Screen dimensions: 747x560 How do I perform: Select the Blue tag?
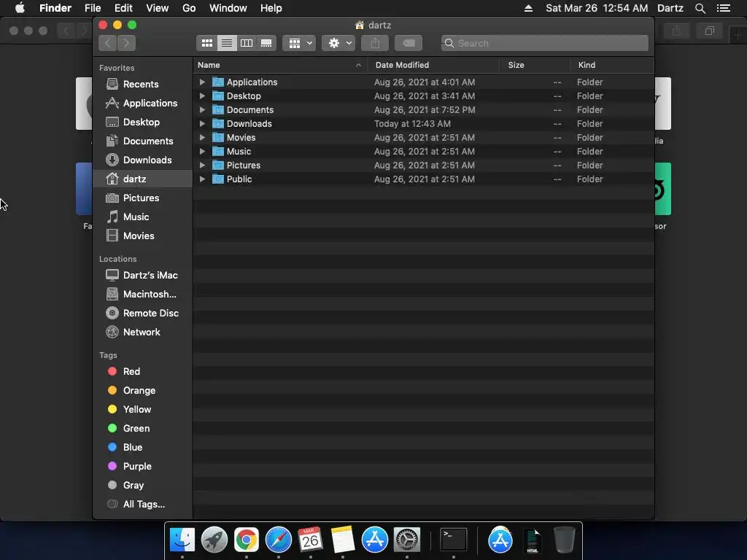tap(142, 447)
